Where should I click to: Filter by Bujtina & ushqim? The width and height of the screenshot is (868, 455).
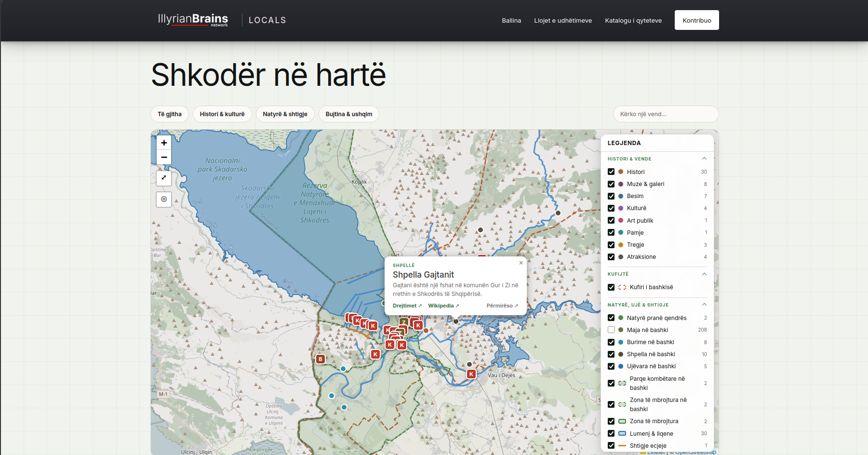coord(349,114)
